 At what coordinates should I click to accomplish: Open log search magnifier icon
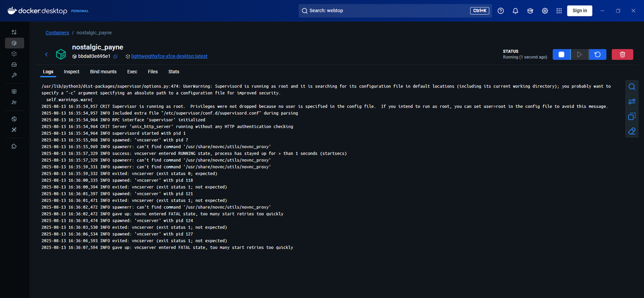click(x=632, y=86)
